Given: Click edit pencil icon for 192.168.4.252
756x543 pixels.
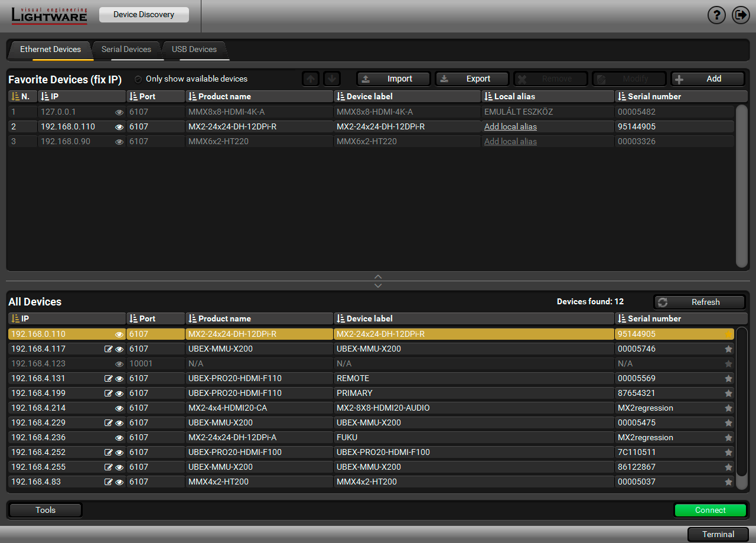Looking at the screenshot, I should coord(108,453).
